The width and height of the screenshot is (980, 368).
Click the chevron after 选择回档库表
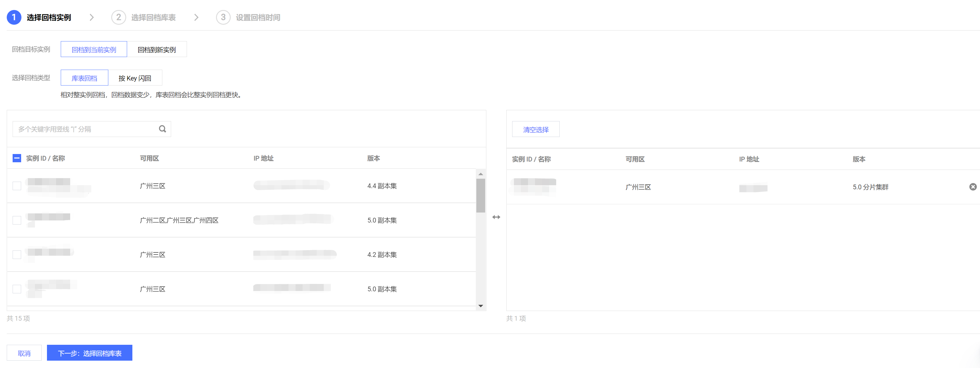tap(196, 17)
